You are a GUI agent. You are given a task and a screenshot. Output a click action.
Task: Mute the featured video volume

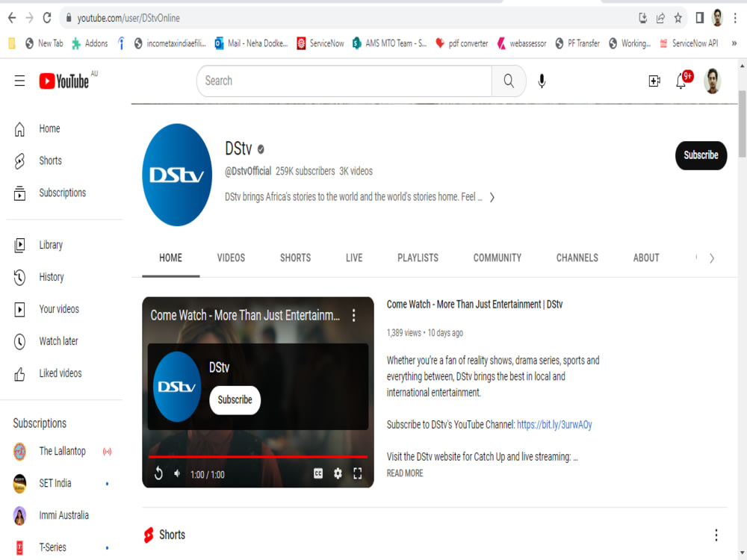(177, 474)
